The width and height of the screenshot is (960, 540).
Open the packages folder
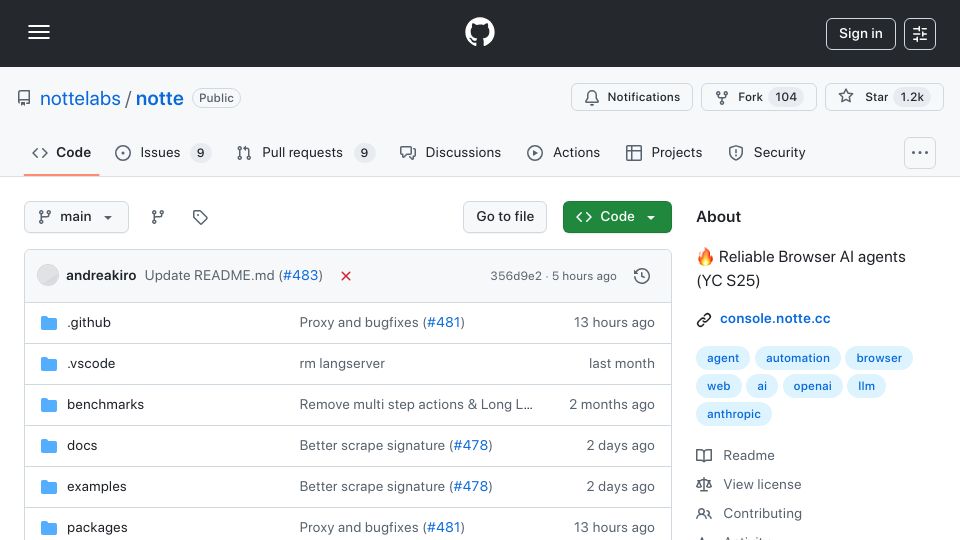[97, 528]
